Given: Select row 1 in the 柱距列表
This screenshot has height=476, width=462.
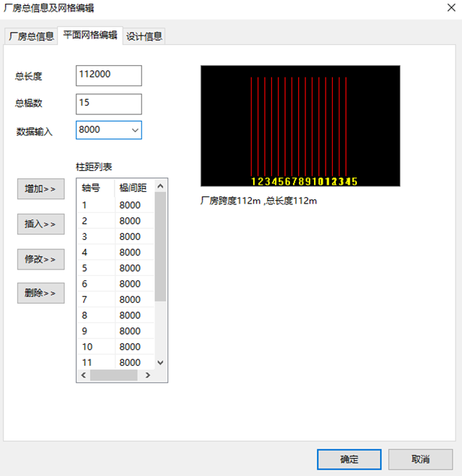Looking at the screenshot, I should [116, 205].
